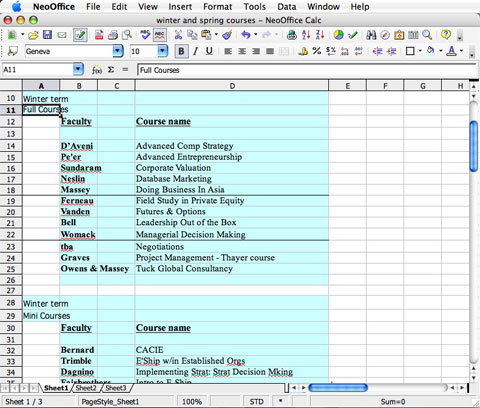Image resolution: width=480 pixels, height=408 pixels.
Task: Open Styles and Formatting icon
Action: click(12, 51)
